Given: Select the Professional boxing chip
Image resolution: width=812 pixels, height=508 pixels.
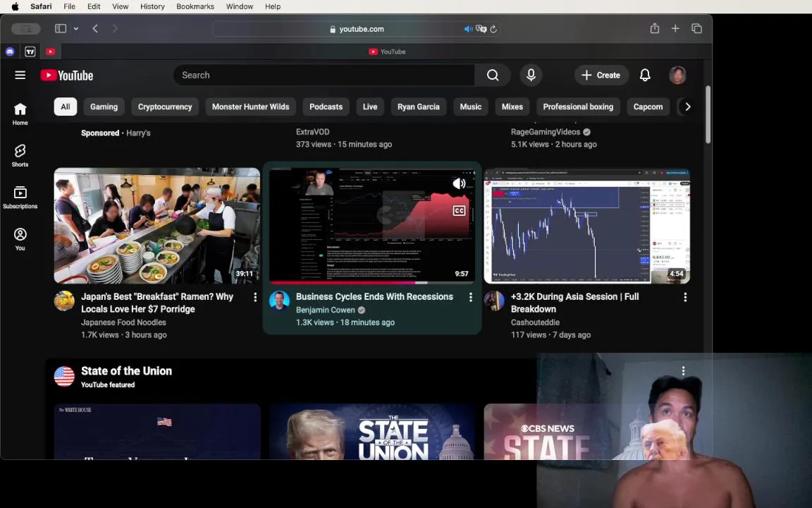Looking at the screenshot, I should (x=578, y=107).
